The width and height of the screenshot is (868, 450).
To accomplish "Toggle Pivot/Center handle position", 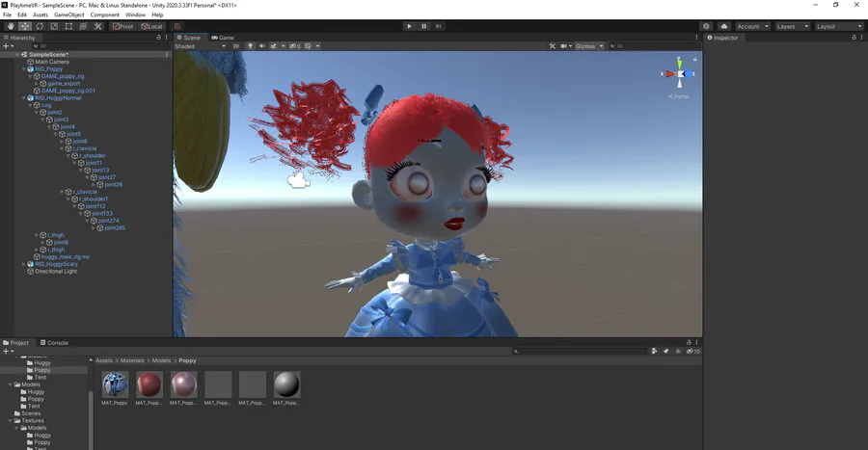I will (x=122, y=26).
